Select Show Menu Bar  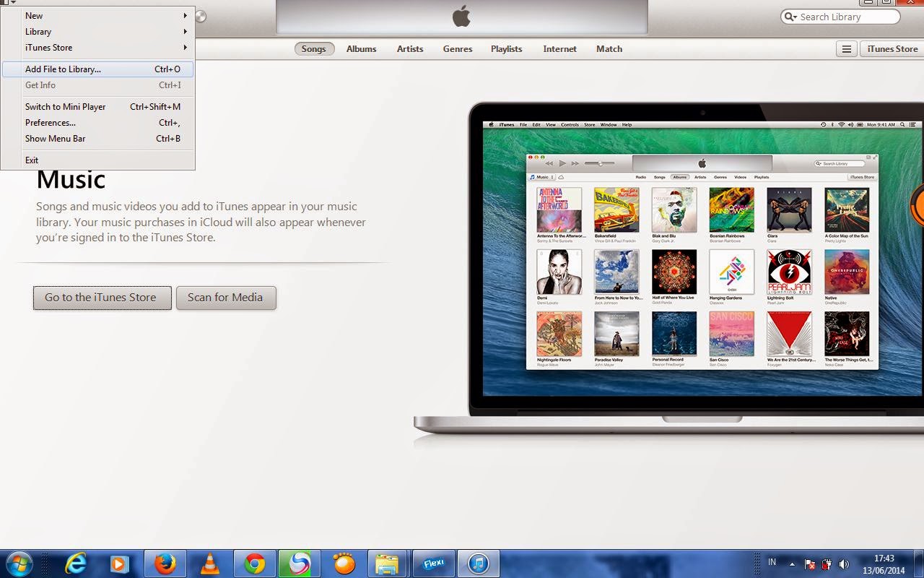click(x=97, y=139)
